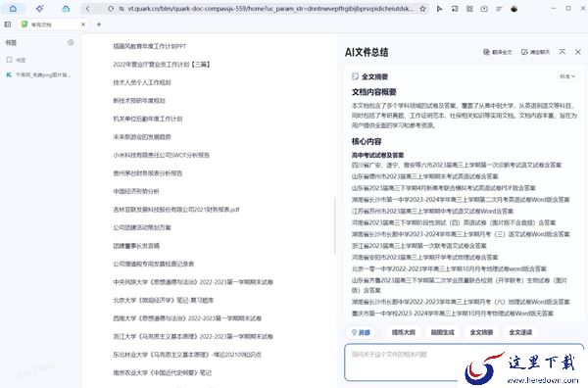The width and height of the screenshot is (588, 388).
Task: Click the 核心内容 heading in summary
Action: (x=367, y=141)
